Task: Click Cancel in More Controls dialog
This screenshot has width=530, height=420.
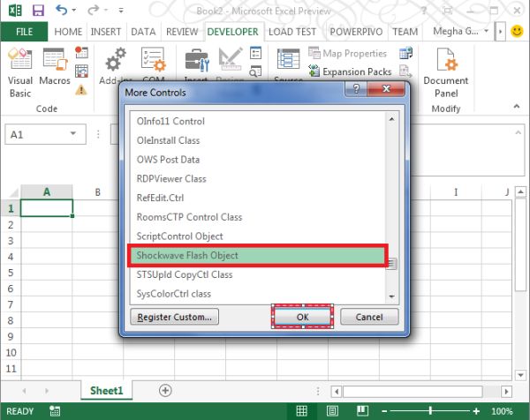Action: click(369, 317)
